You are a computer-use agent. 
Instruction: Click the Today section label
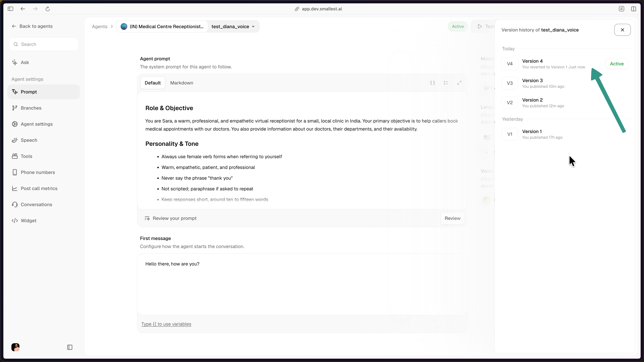click(x=508, y=49)
